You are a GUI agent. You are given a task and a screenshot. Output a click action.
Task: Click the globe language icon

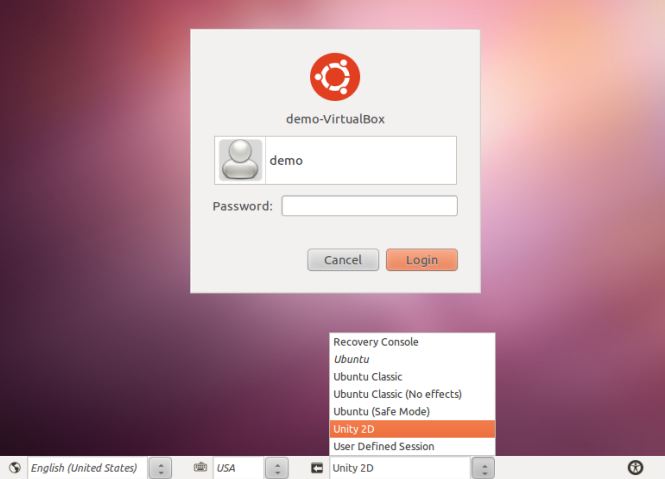point(15,468)
